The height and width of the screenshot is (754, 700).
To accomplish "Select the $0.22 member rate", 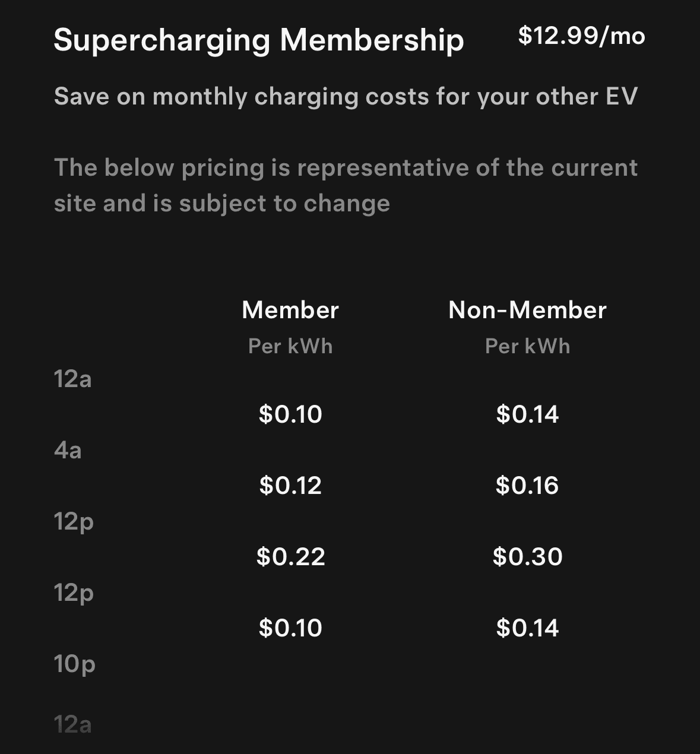I will [290, 557].
